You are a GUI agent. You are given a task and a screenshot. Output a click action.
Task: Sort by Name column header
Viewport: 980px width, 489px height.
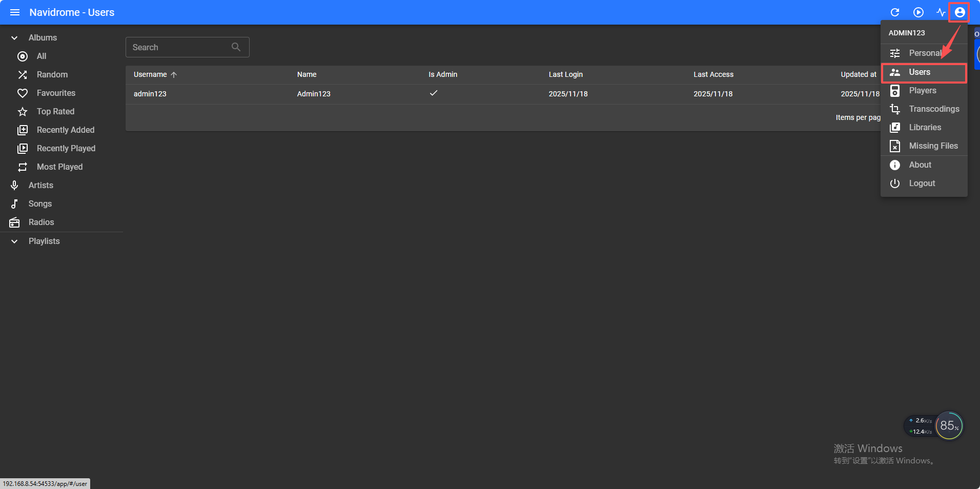(307, 75)
